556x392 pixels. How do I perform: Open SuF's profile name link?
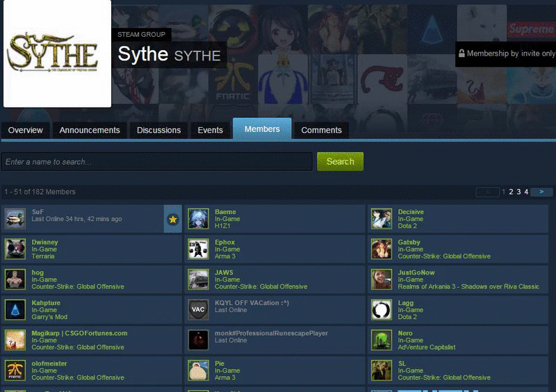click(x=38, y=212)
